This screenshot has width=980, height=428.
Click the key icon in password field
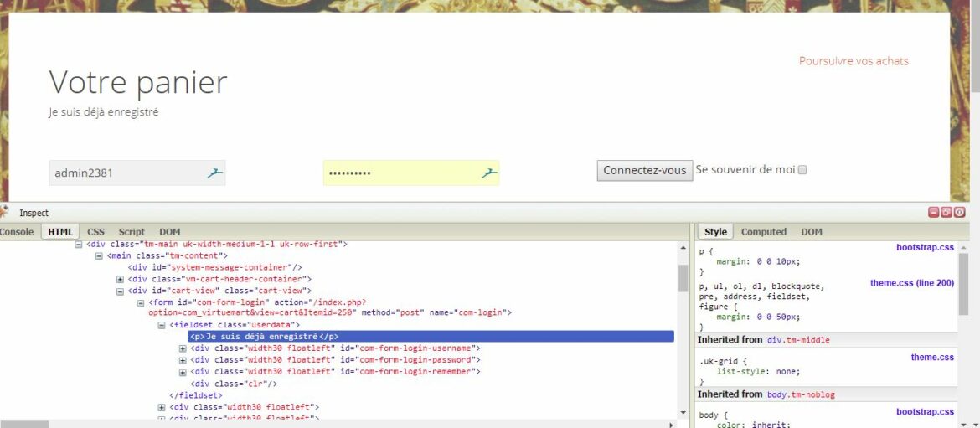coord(489,173)
